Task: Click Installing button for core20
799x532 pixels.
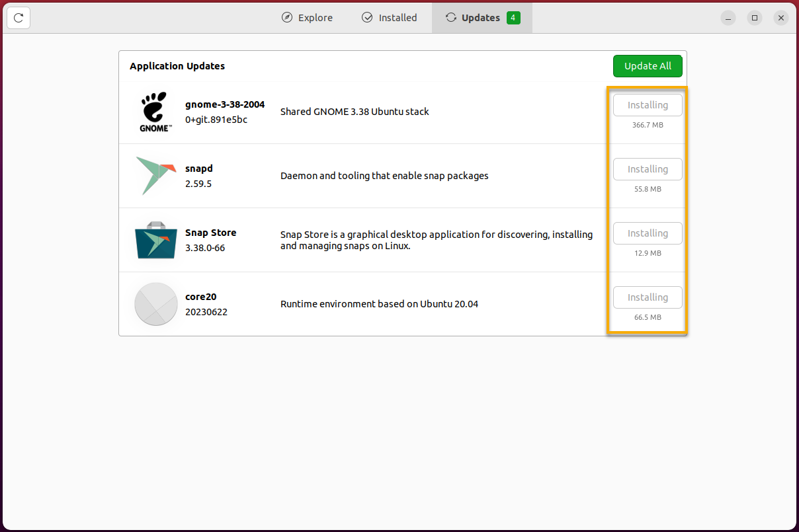Action: (648, 297)
